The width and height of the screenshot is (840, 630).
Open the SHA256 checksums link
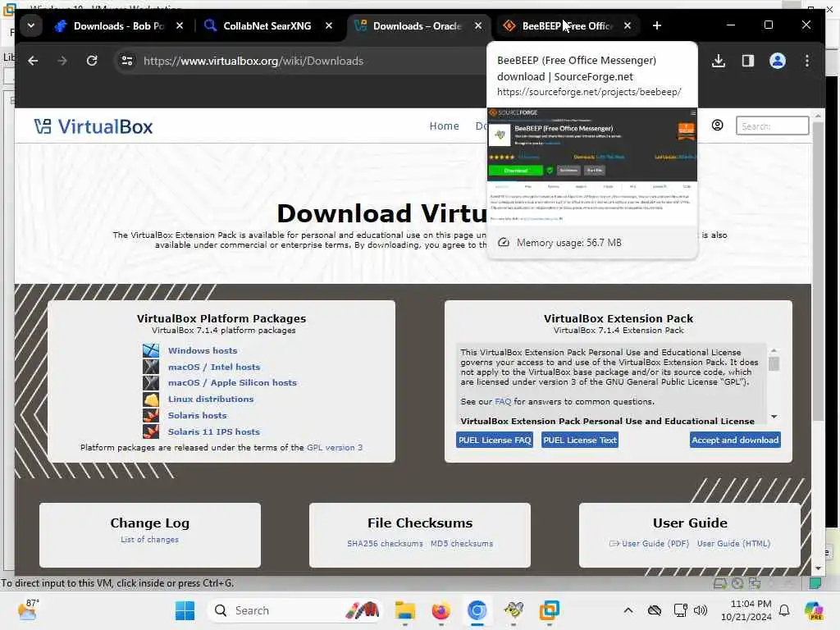coord(385,543)
